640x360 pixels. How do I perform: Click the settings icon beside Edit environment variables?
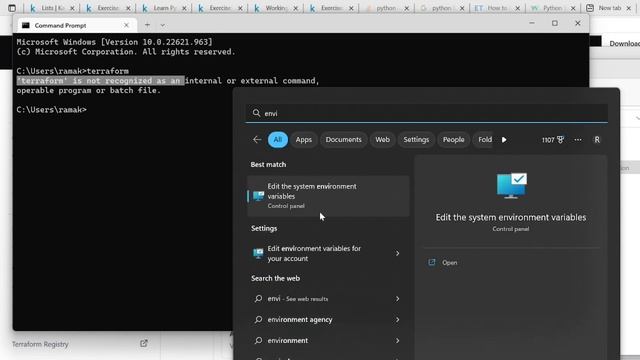pyautogui.click(x=258, y=253)
